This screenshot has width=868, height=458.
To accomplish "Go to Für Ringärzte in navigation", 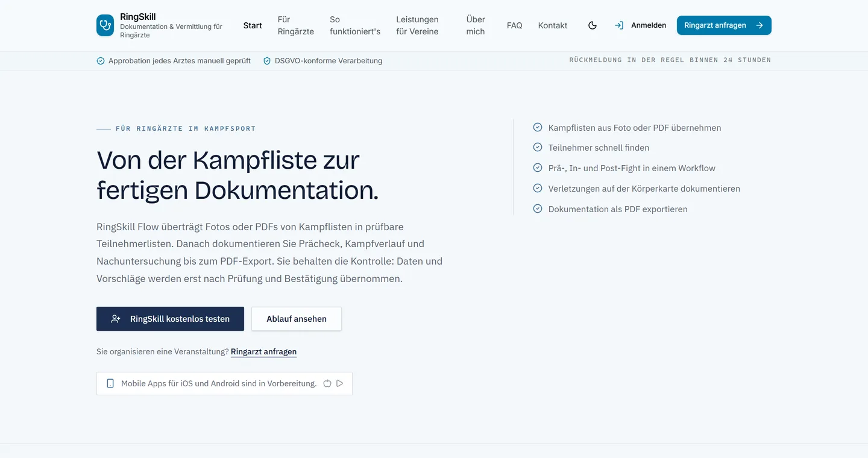I will coord(296,25).
